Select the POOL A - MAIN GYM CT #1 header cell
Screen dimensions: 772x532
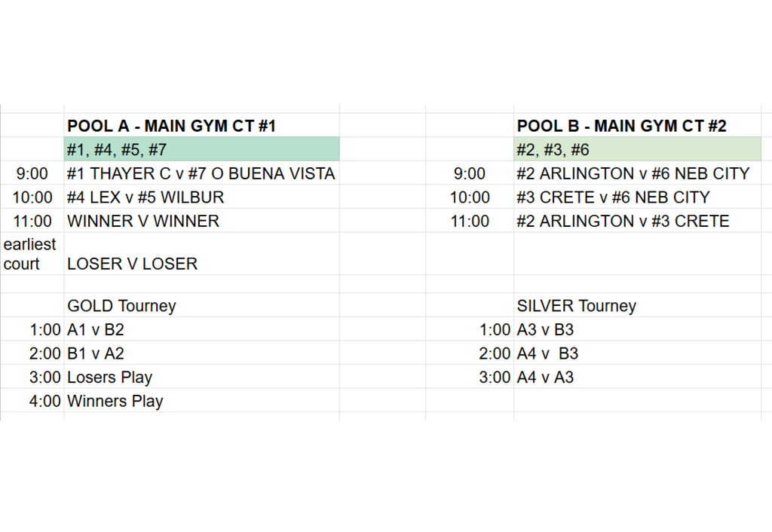[x=171, y=126]
